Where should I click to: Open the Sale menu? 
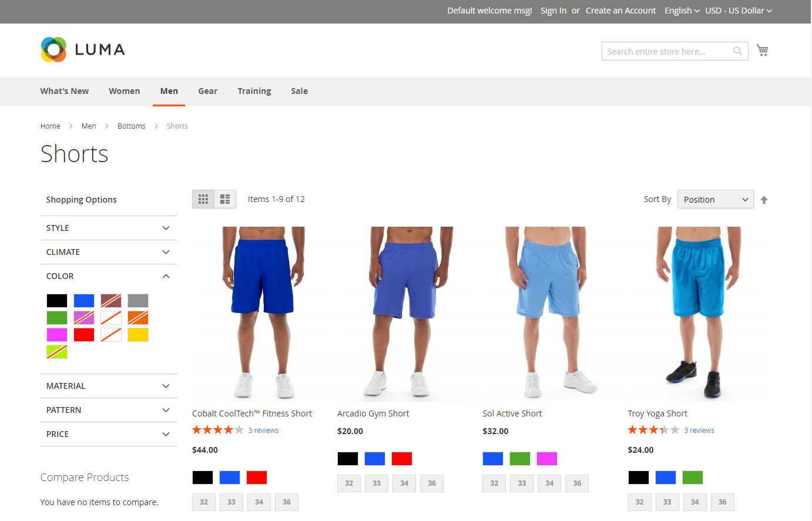pos(300,91)
